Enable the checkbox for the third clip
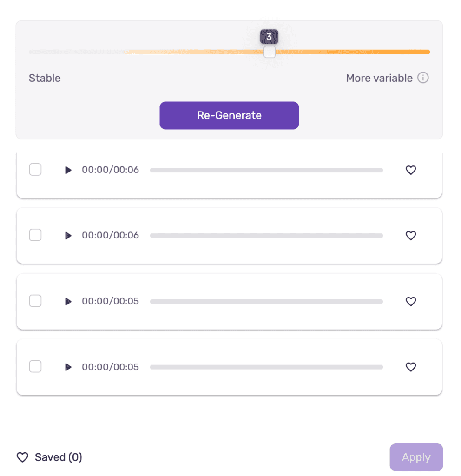Image resolution: width=461 pixels, height=476 pixels. pos(35,301)
